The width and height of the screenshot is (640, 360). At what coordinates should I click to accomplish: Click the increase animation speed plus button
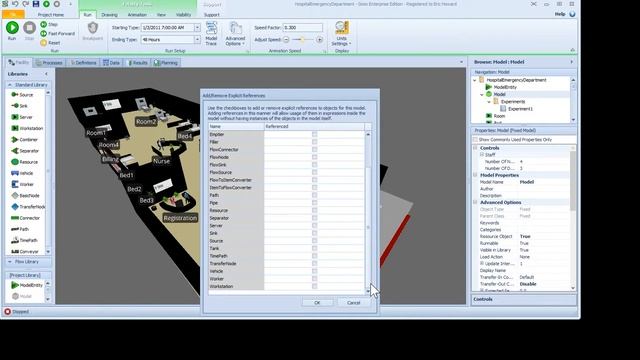[x=320, y=40]
